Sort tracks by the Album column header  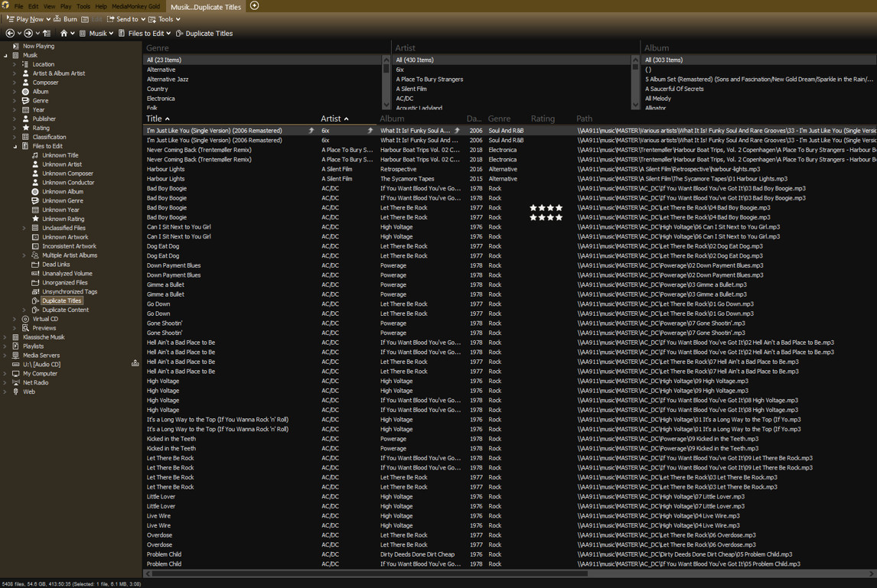(x=392, y=119)
